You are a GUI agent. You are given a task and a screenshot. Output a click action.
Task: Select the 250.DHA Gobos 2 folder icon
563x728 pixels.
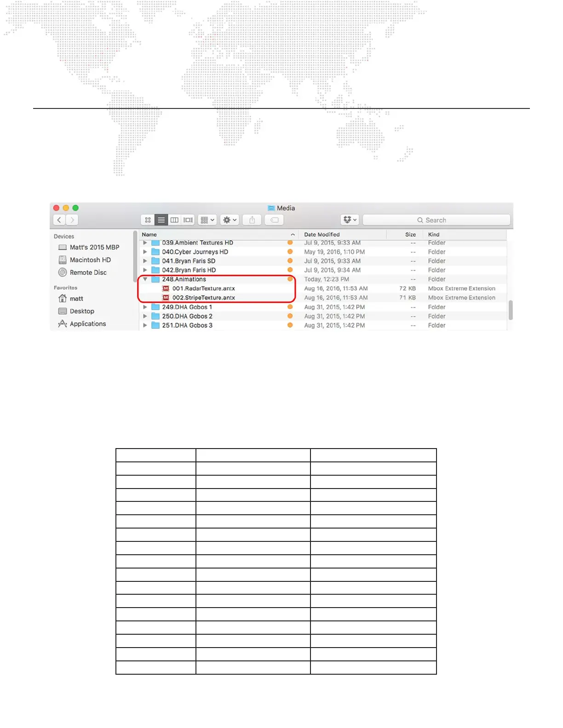point(155,316)
